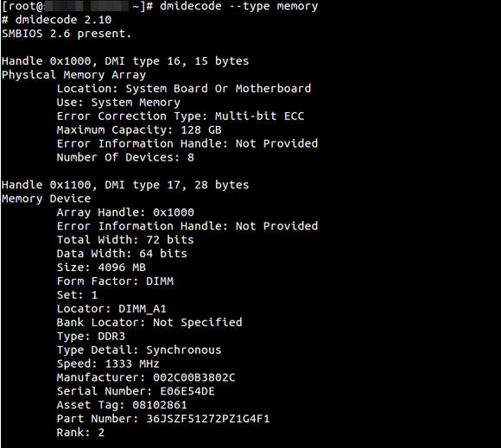Click the 'Total Width: 72 bits' line

pyautogui.click(x=125, y=240)
